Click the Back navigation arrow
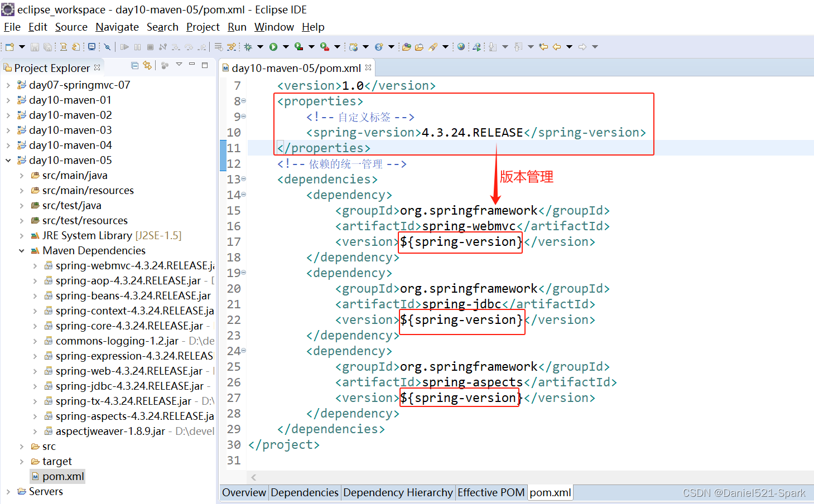The image size is (814, 504). point(557,47)
